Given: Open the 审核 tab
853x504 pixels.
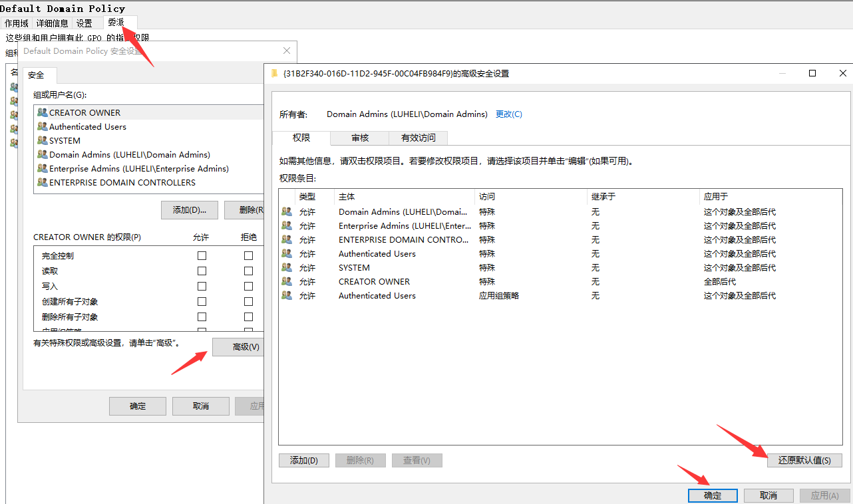Looking at the screenshot, I should point(360,138).
